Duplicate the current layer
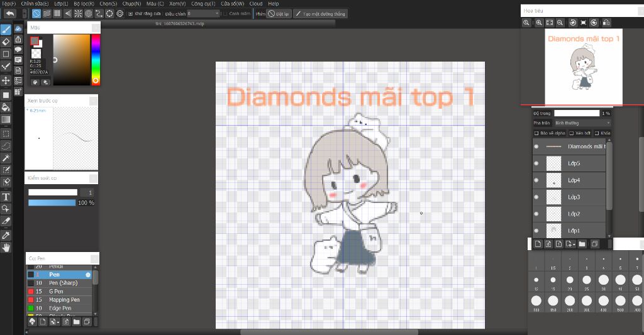644x335 pixels. pyautogui.click(x=594, y=244)
